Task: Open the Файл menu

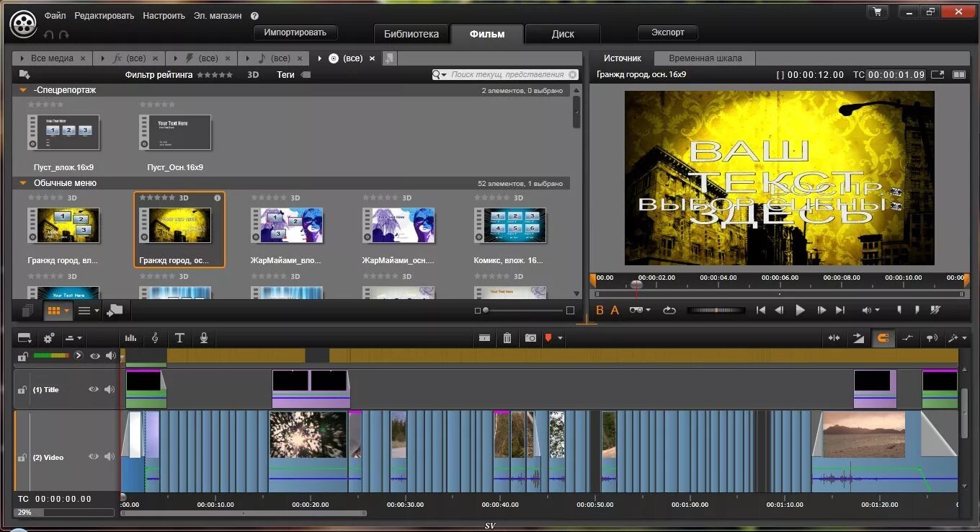Action: [55, 15]
